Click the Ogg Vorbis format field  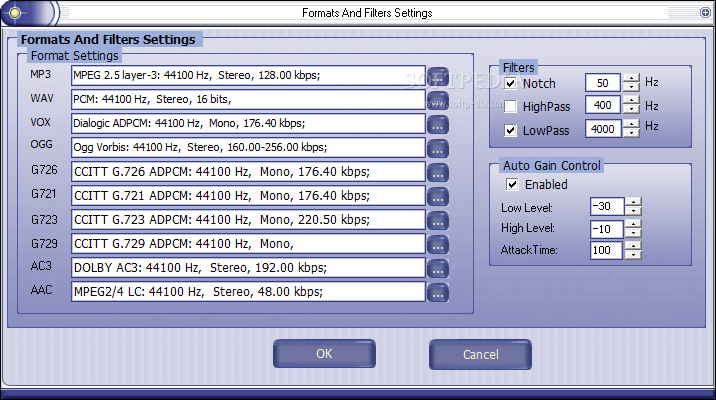pyautogui.click(x=248, y=147)
